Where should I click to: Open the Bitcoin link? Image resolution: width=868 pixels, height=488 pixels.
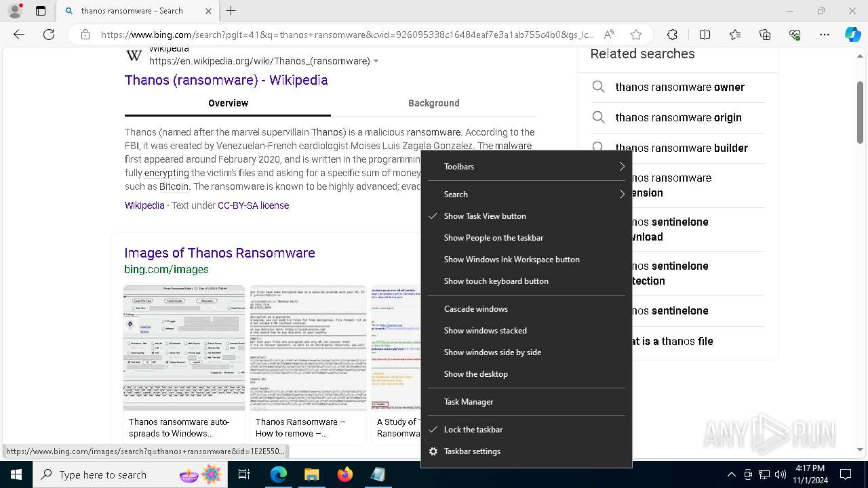[174, 186]
